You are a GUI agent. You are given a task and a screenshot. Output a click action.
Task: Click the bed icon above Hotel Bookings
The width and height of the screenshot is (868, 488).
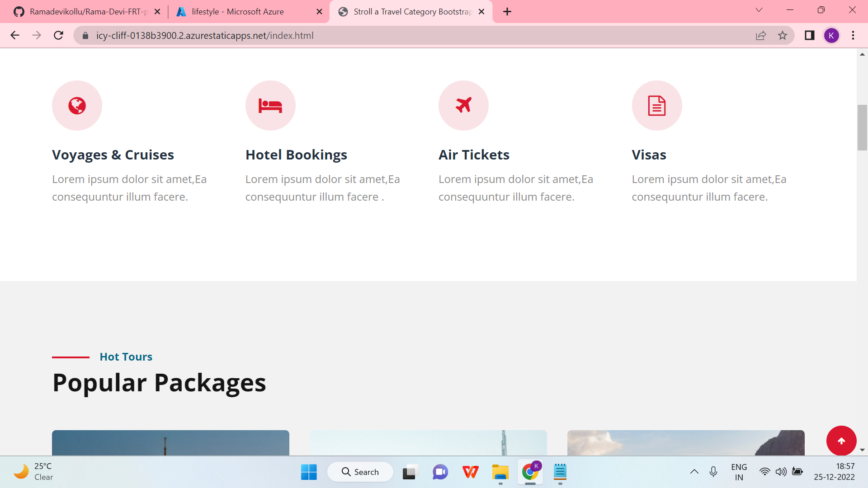coord(270,105)
